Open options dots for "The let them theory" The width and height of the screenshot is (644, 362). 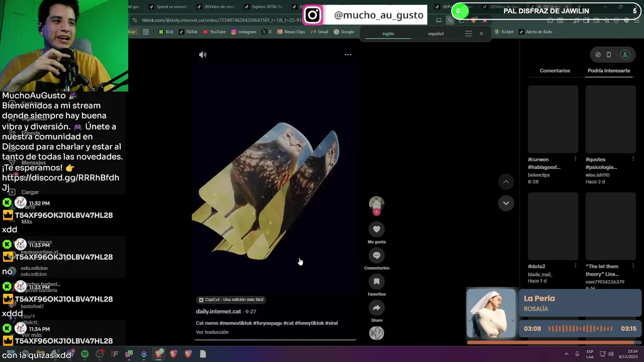(633, 266)
